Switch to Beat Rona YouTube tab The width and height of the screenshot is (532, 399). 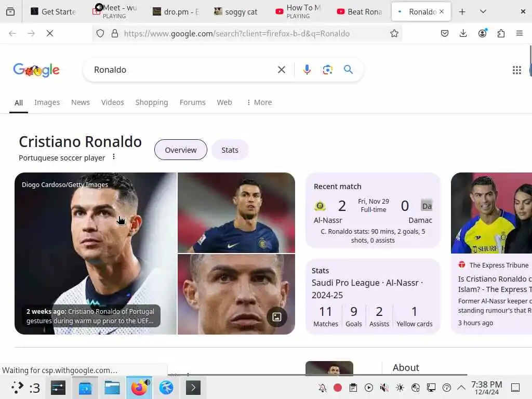coord(360,12)
